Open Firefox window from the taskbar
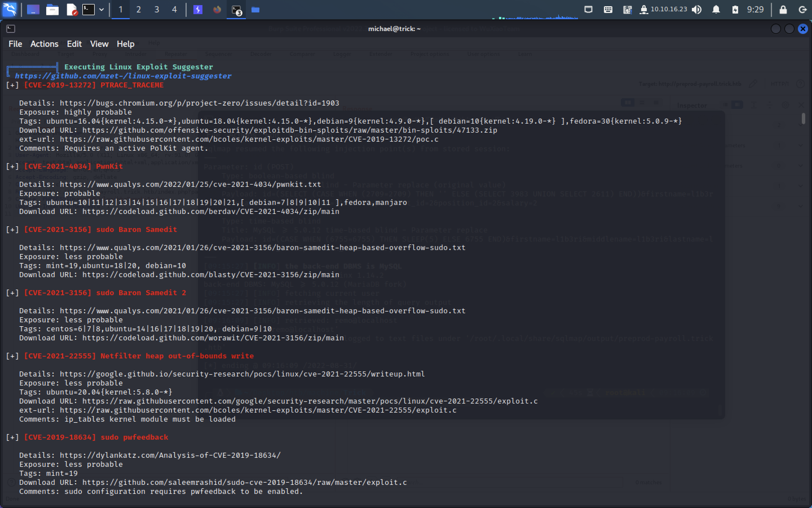 point(217,9)
